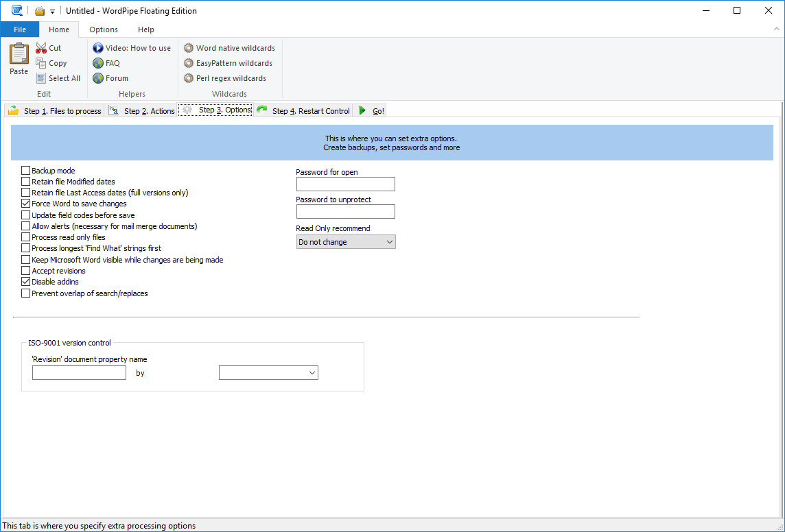
Task: Click the Paste clipboard icon
Action: 19,55
